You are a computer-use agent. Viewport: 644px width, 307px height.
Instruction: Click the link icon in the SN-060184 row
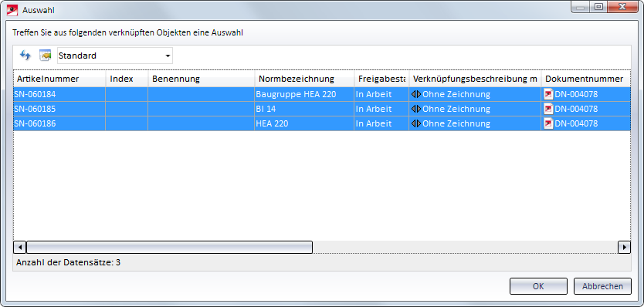pyautogui.click(x=416, y=94)
